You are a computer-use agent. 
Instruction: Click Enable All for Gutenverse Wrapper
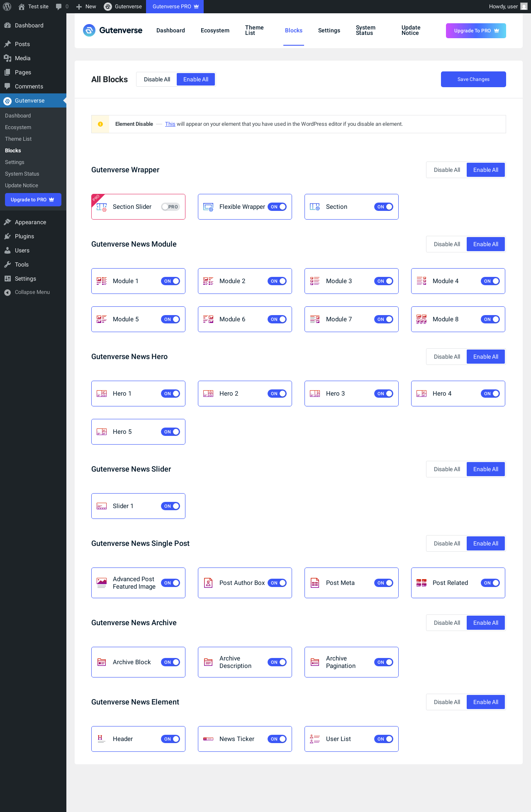point(486,170)
